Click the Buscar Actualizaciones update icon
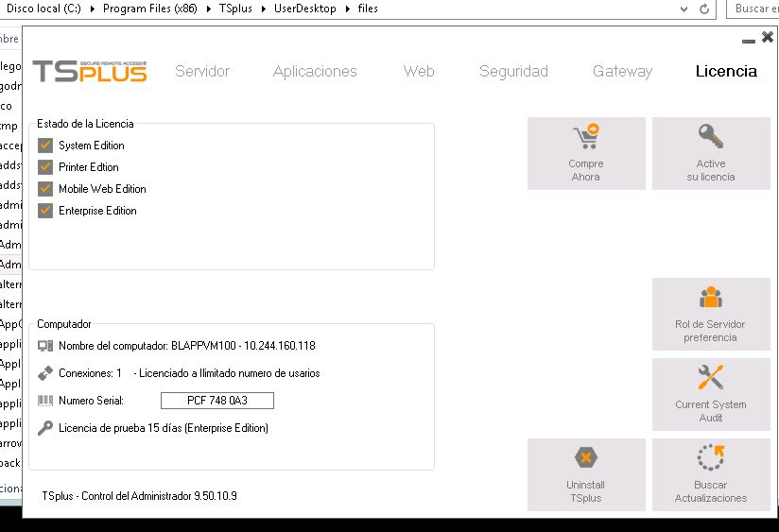779x532 pixels. [711, 457]
